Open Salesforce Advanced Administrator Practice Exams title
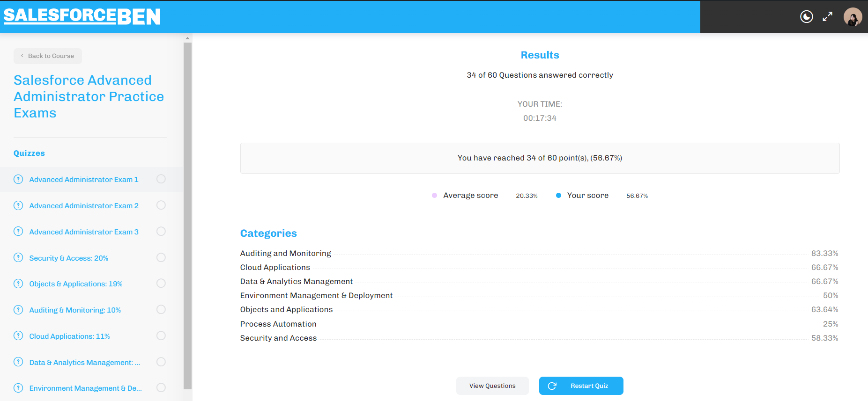868x401 pixels. click(89, 96)
